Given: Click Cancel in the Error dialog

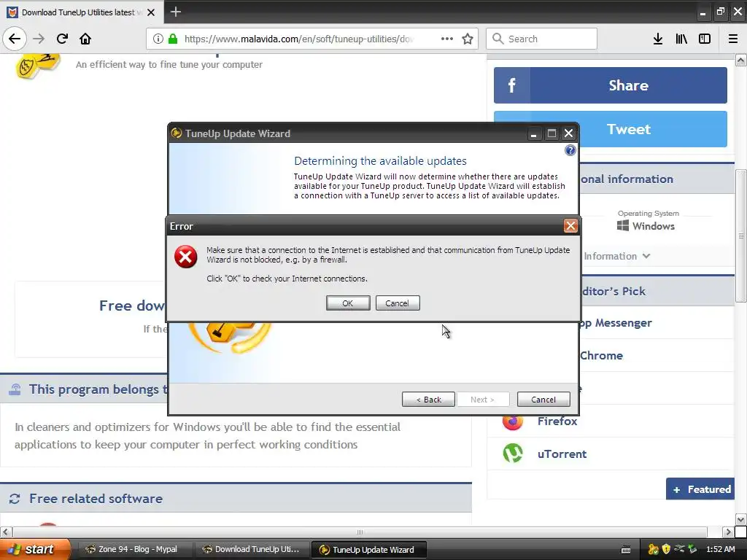Looking at the screenshot, I should point(398,303).
